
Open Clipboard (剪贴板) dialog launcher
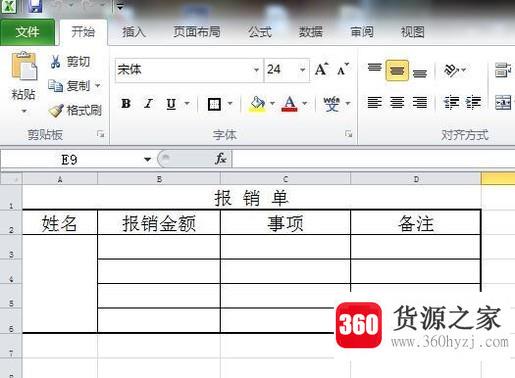point(100,134)
